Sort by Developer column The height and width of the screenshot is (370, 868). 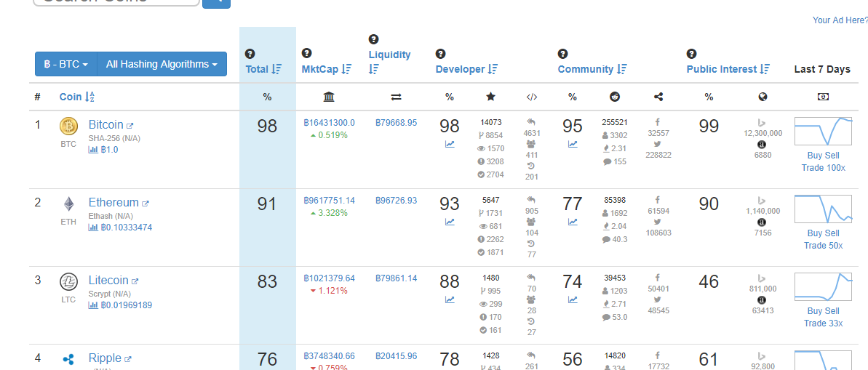(466, 69)
